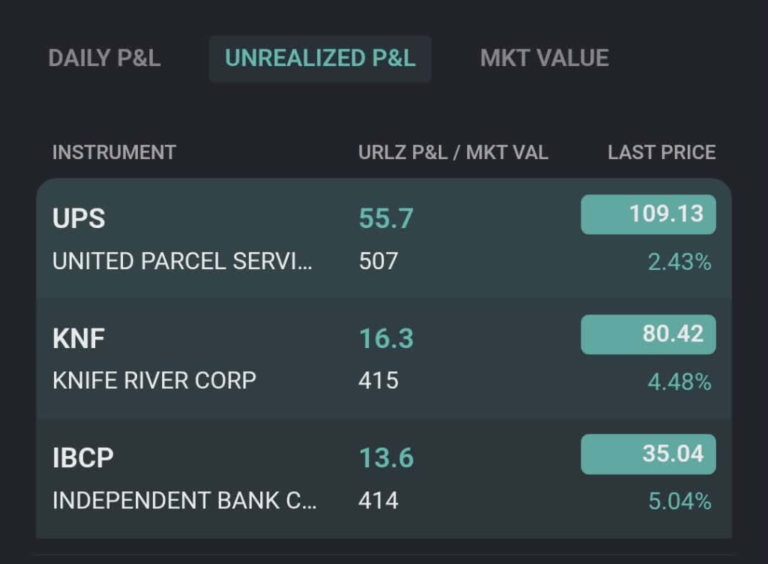Click IBCP market value 414
The image size is (768, 564).
point(378,501)
